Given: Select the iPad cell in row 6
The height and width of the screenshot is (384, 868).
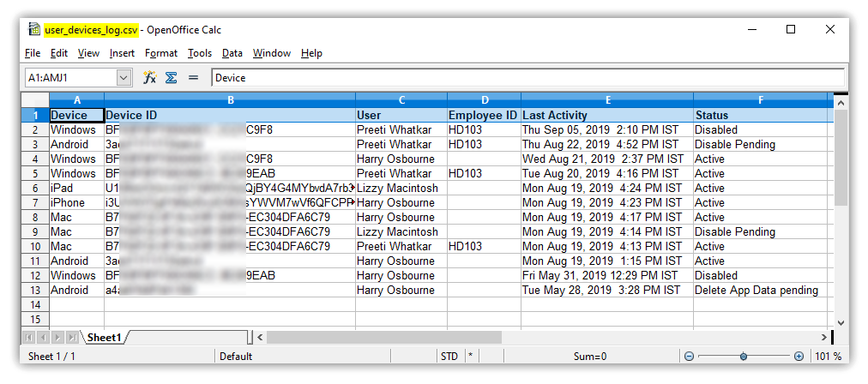Looking at the screenshot, I should (77, 188).
